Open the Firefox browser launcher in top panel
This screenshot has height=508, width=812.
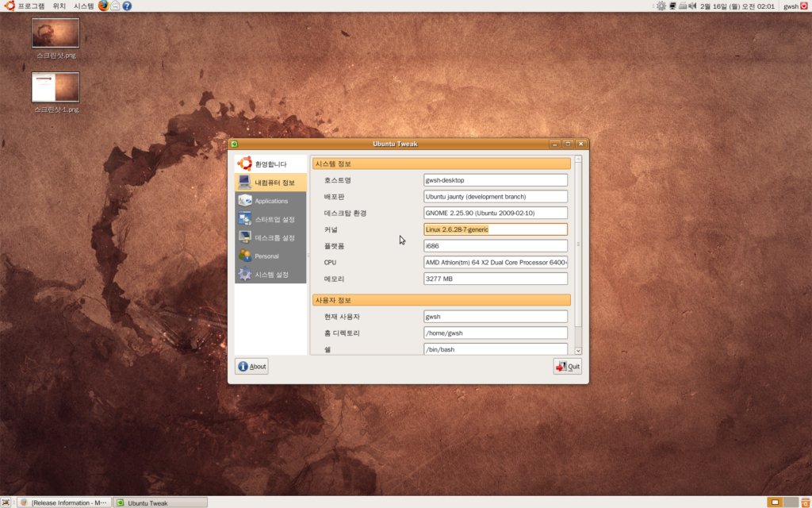(104, 6)
